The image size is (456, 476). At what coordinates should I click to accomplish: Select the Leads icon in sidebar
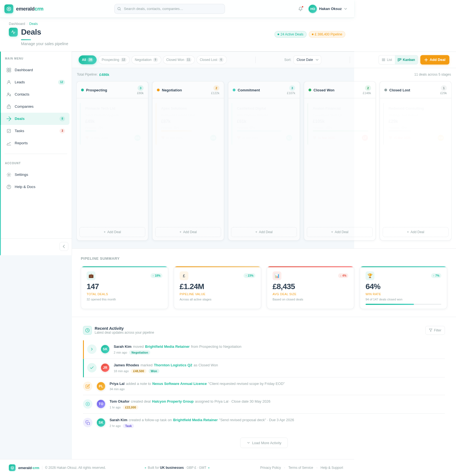point(9,82)
